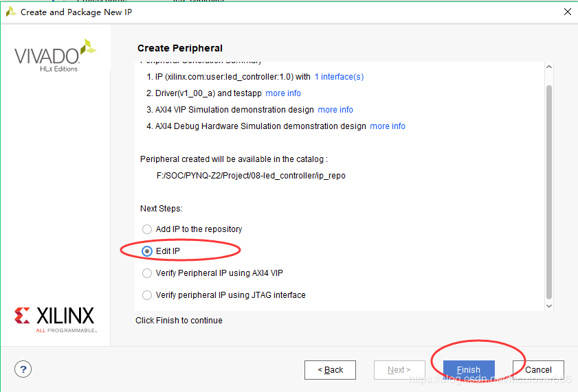
Task: Select the Add IP to the repository option
Action: (147, 229)
